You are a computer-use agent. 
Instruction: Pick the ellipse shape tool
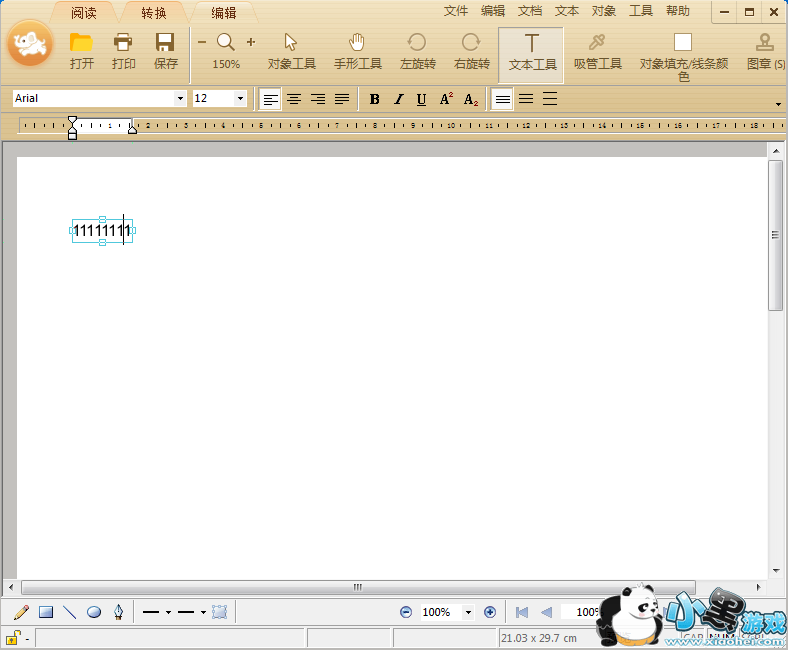pos(94,612)
